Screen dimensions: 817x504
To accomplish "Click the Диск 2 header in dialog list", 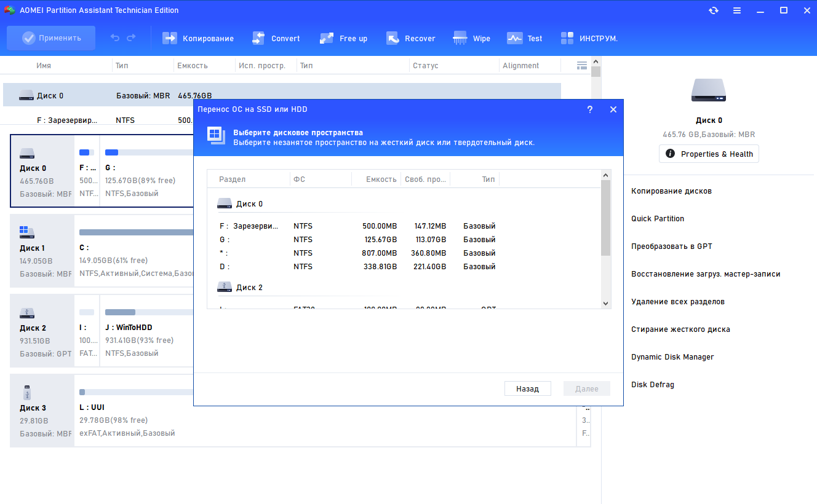I will point(241,287).
